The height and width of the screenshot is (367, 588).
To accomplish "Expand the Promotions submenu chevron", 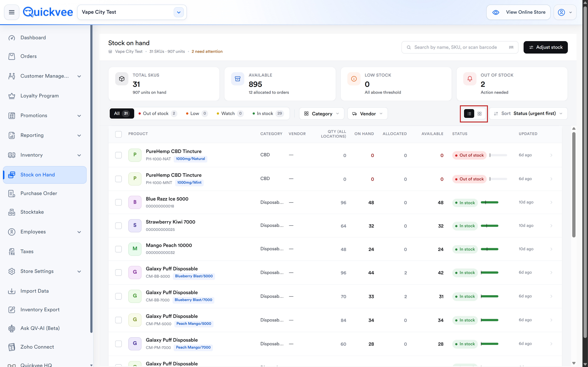I will click(x=79, y=116).
